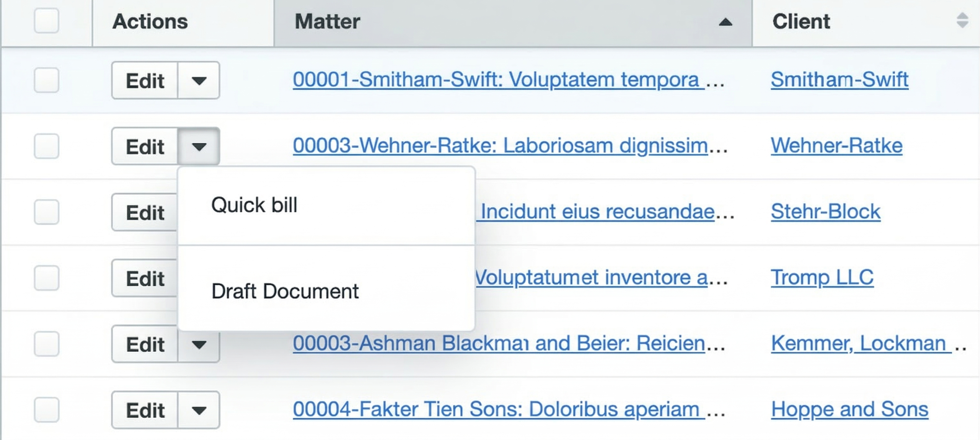Open the Hoppe and Sons row dropdown arrow
The height and width of the screenshot is (440, 980).
[199, 410]
